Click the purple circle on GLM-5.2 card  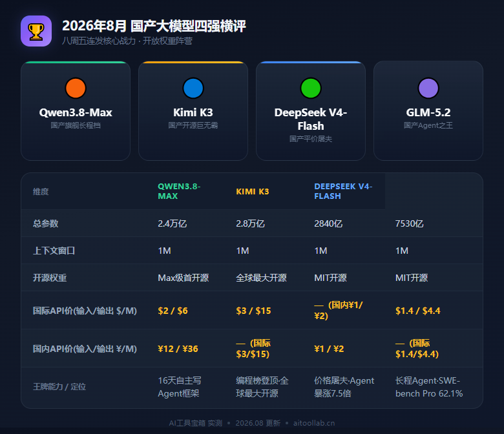(428, 88)
